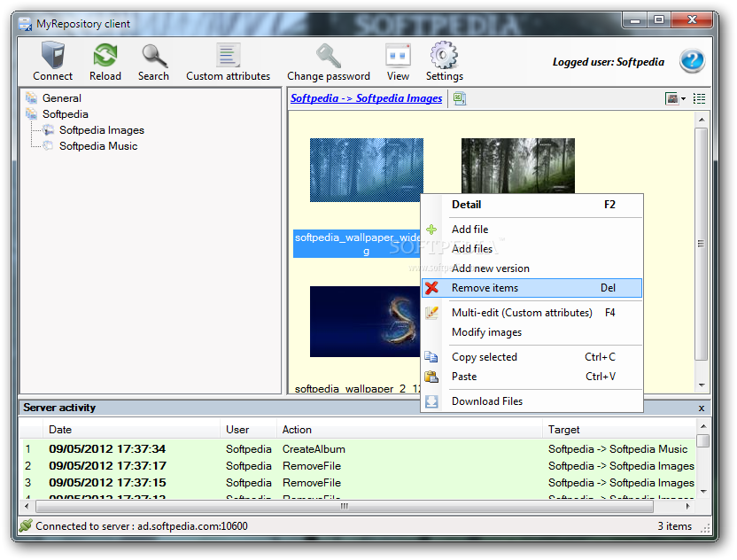Screen dimensions: 737x560
Task: Select the dark blue S logo thumbnail
Action: (365, 322)
